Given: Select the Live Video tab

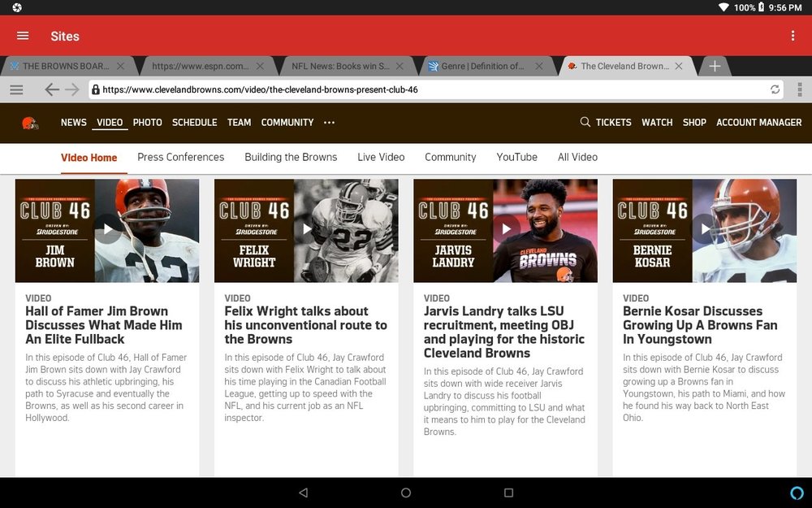Looking at the screenshot, I should 381,157.
